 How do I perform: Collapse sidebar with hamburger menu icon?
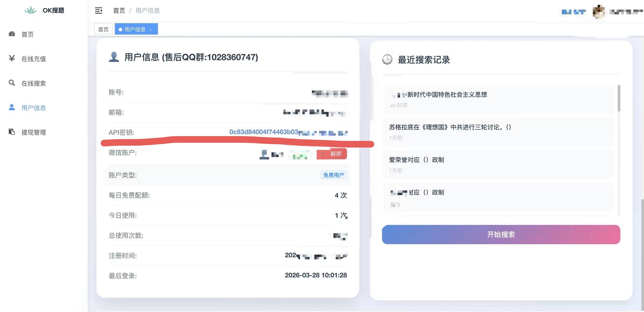pos(98,10)
